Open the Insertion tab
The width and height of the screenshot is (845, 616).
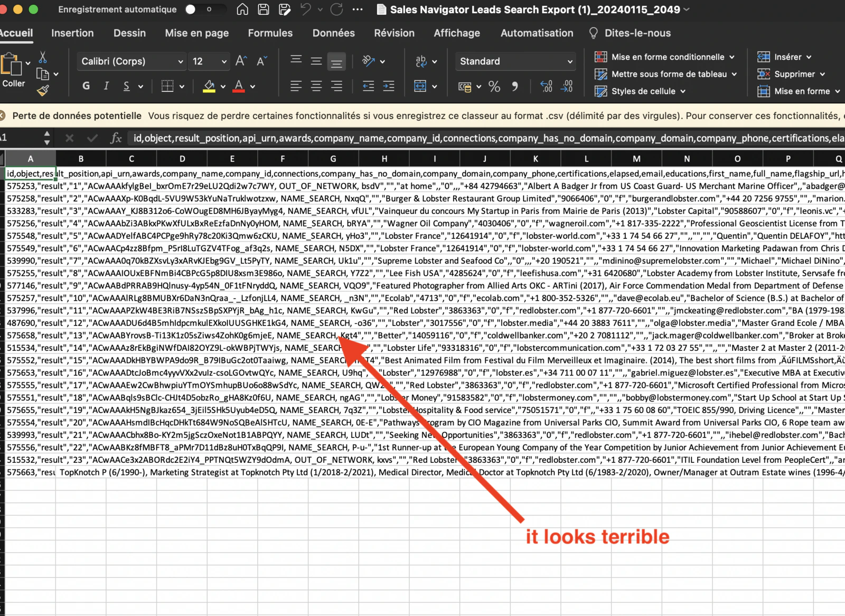pyautogui.click(x=72, y=33)
